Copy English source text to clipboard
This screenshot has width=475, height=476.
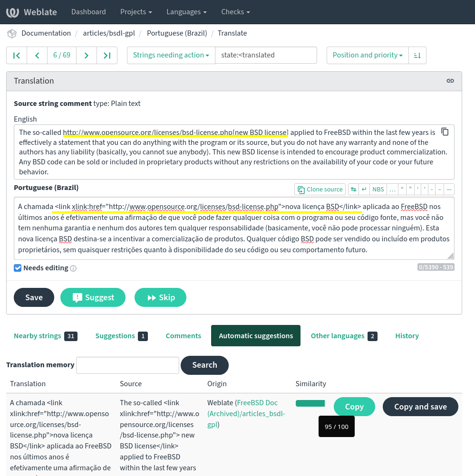point(445,132)
